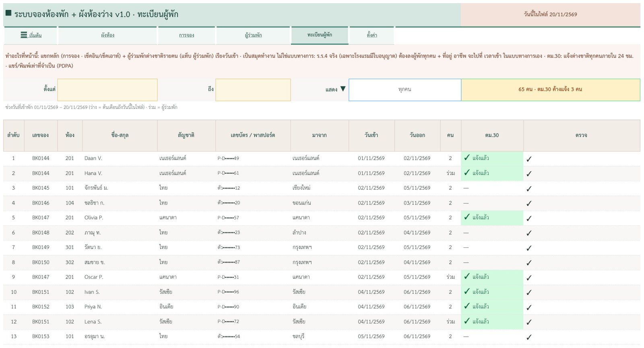Click room 302 in สมชาย ข. row
644x348 pixels.
point(70,262)
